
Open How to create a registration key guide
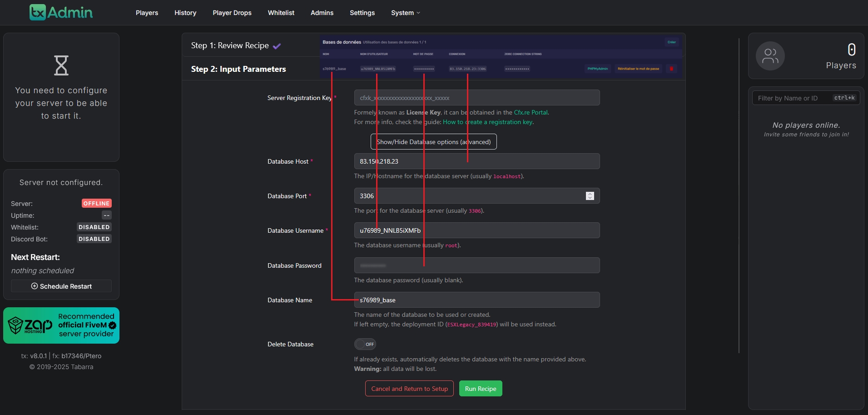tap(487, 122)
